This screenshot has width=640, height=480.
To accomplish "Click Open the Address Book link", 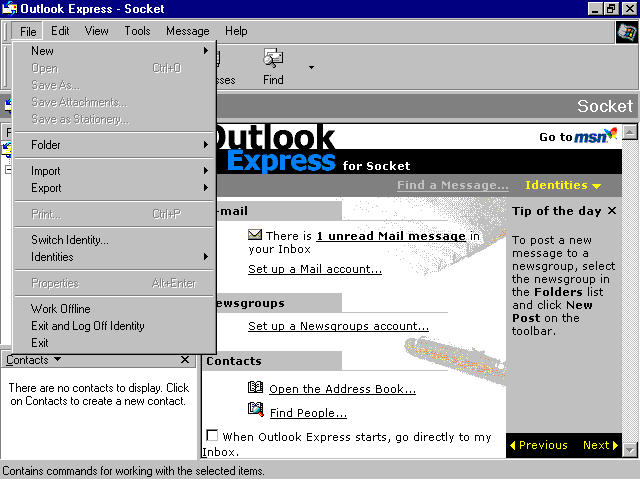I will point(342,389).
